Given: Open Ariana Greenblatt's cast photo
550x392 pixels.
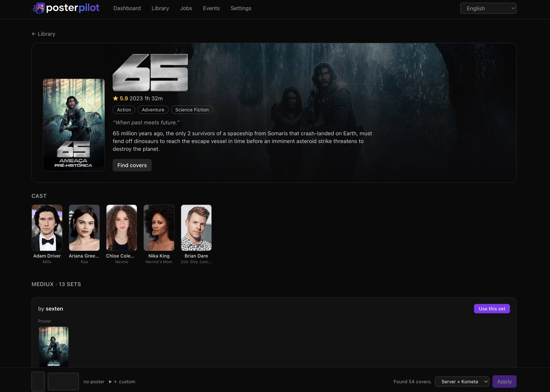Looking at the screenshot, I should (x=84, y=228).
